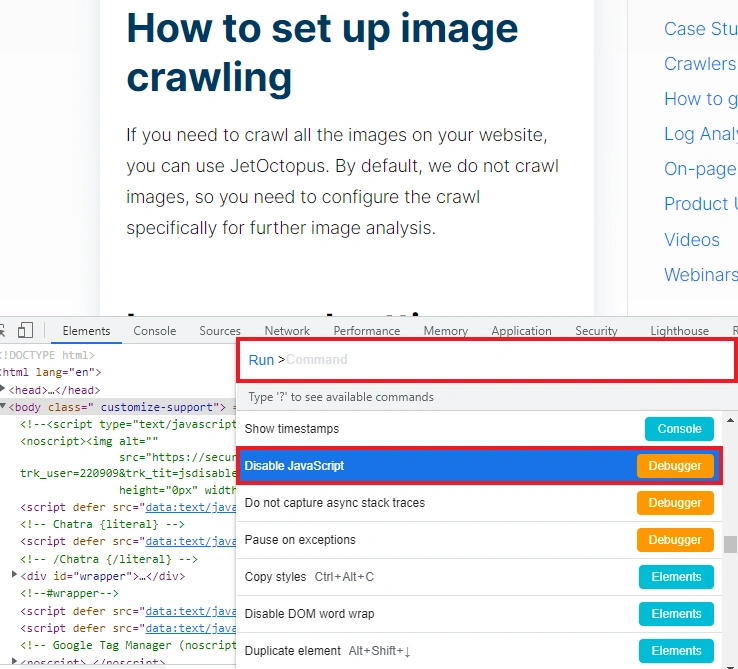This screenshot has height=669, width=738.
Task: Open the Videos sidebar link
Action: [691, 240]
